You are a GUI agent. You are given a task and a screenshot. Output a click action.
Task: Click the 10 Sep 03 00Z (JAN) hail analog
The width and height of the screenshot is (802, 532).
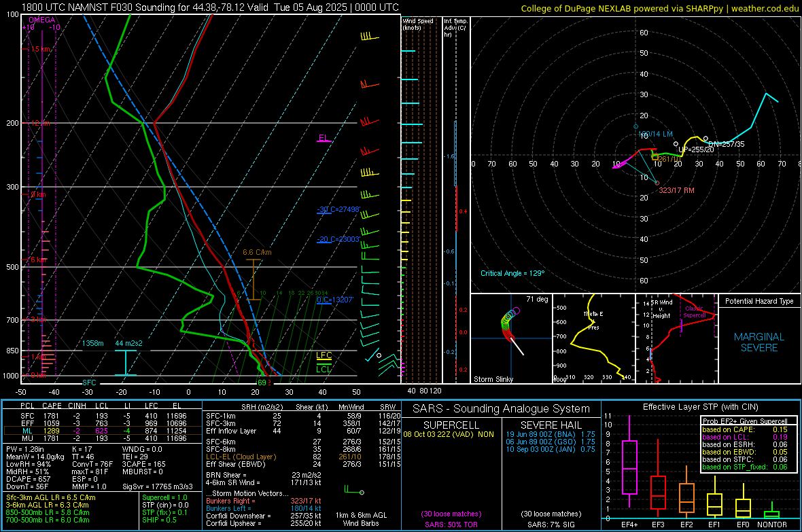coord(551,449)
